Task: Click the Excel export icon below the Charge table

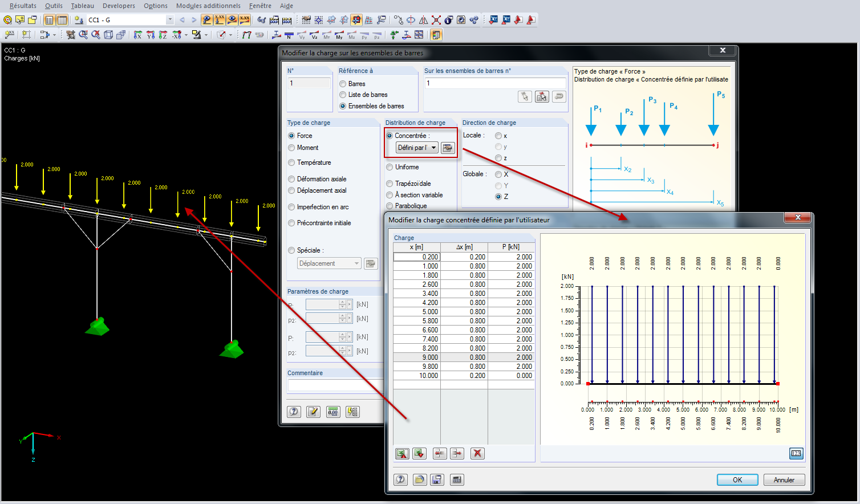Action: click(x=402, y=454)
